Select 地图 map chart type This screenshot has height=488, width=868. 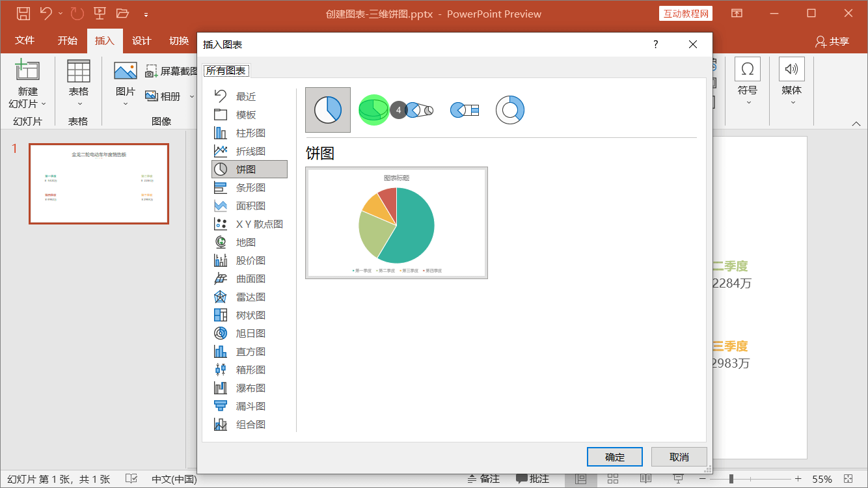[249, 242]
